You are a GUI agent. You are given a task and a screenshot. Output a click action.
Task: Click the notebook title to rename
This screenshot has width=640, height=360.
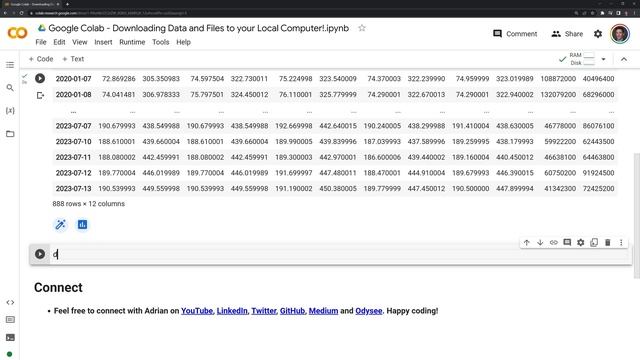point(198,28)
